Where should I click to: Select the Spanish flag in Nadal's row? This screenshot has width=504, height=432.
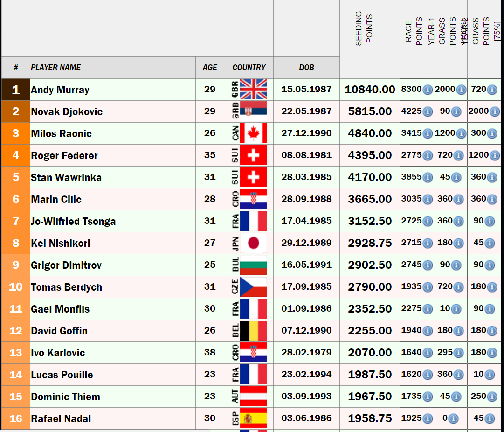253,418
